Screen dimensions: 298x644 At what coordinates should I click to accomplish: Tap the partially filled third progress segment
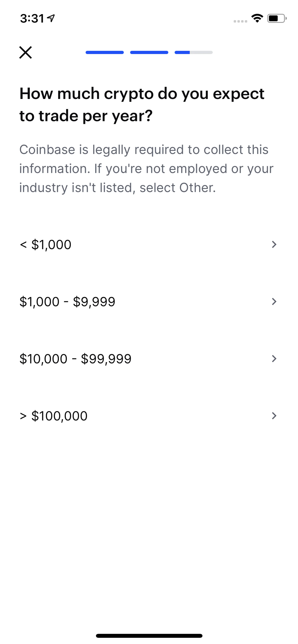tap(194, 53)
